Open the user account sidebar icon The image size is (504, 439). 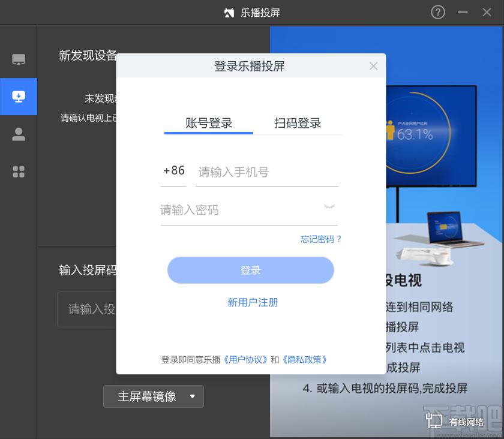pyautogui.click(x=19, y=134)
